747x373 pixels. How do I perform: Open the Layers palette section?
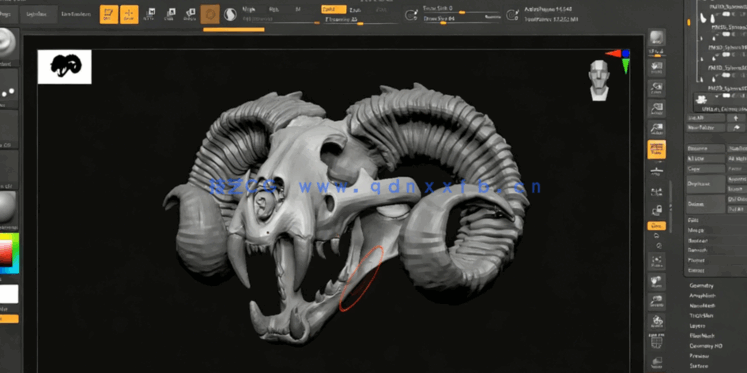tap(697, 326)
